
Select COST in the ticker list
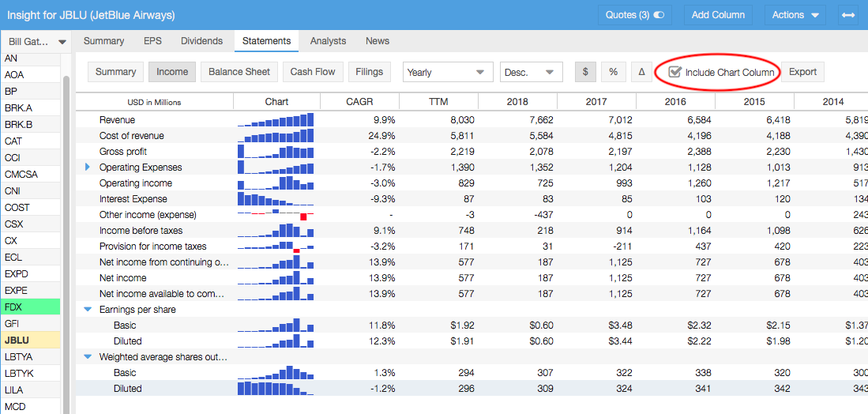(x=30, y=208)
